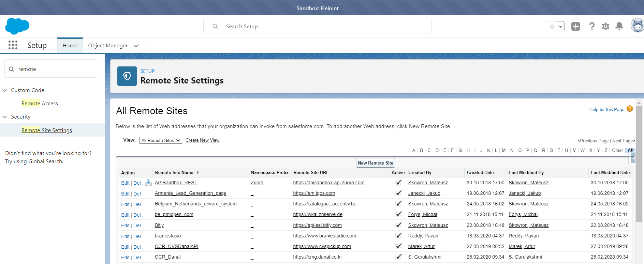Open user Janecki, Jakub in Created By
The image size is (644, 264).
[424, 193]
